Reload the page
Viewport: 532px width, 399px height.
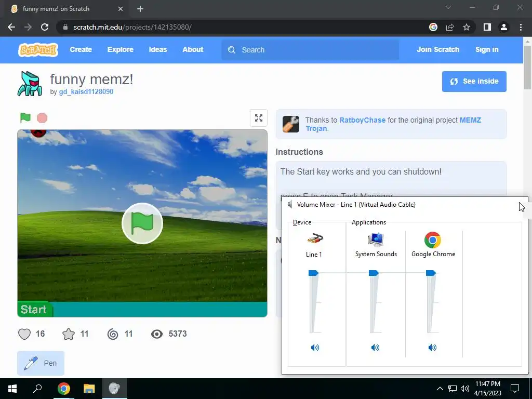point(45,27)
